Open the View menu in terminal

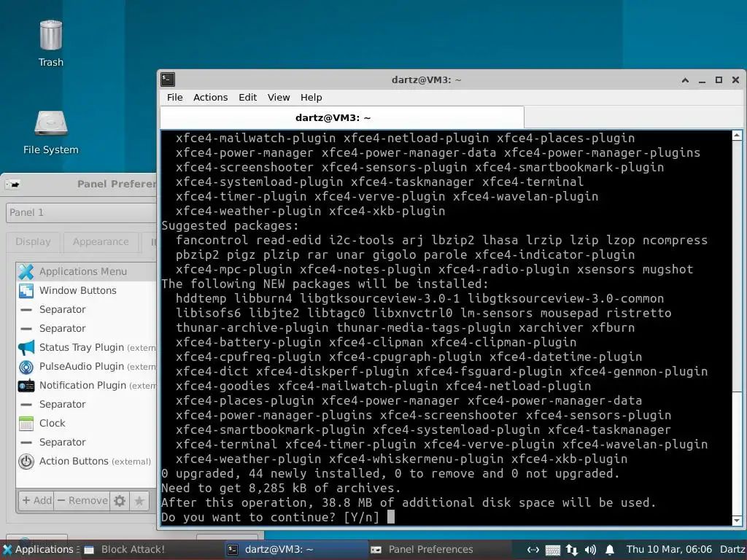point(279,97)
